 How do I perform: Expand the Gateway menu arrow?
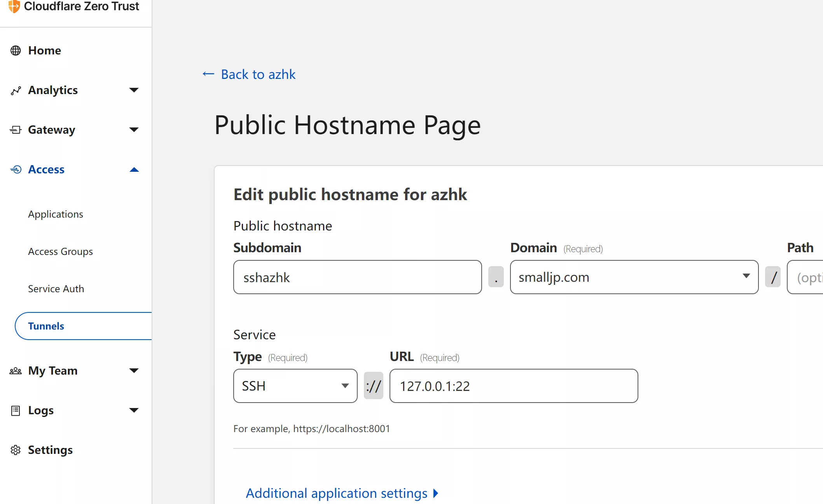(134, 130)
